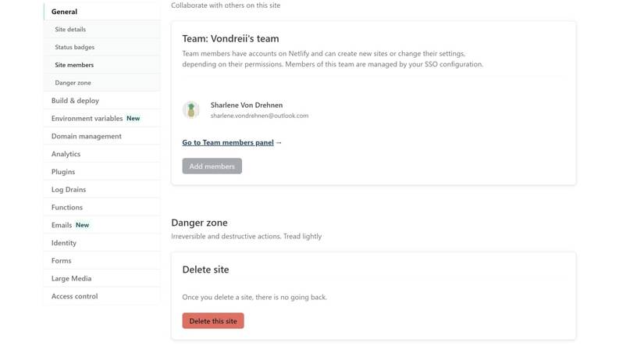Viewport: 644px width, 350px height.
Task: Navigate to Domain management
Action: pyautogui.click(x=86, y=136)
